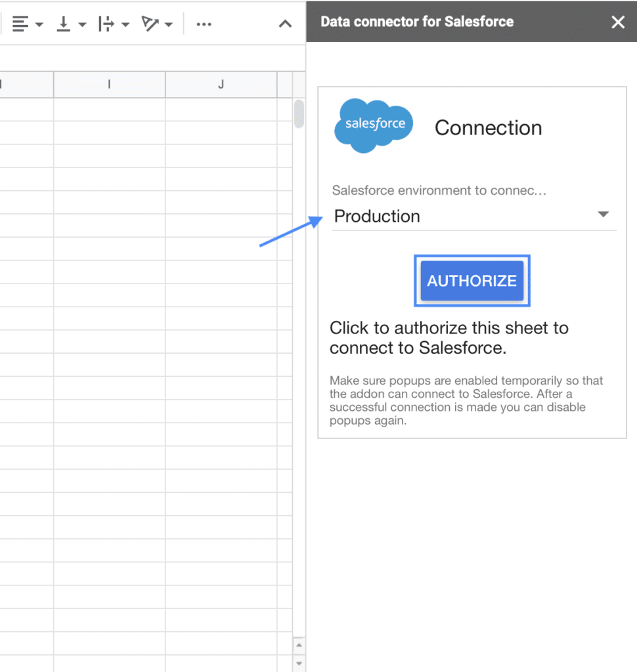The image size is (637, 672).
Task: Click the horizontal align icon
Action: click(x=20, y=24)
